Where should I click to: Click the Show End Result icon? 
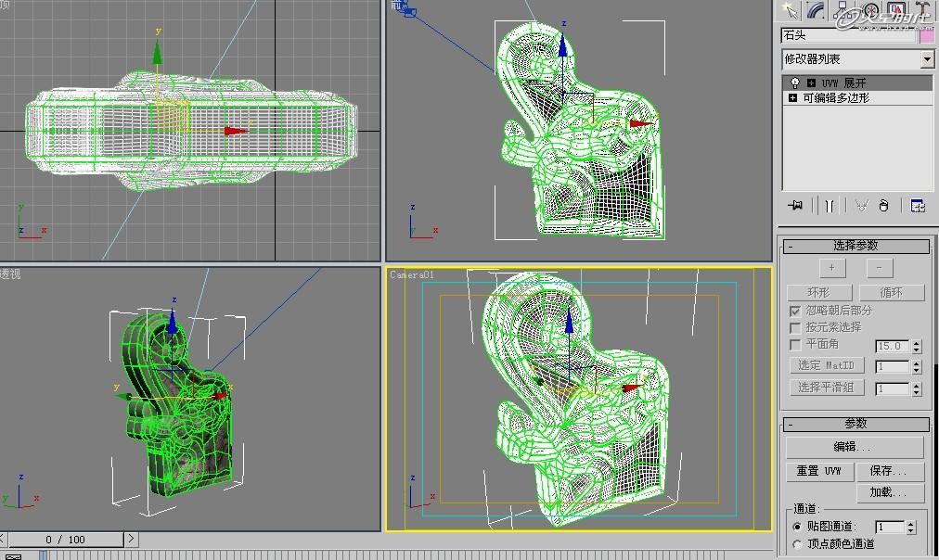click(x=830, y=206)
